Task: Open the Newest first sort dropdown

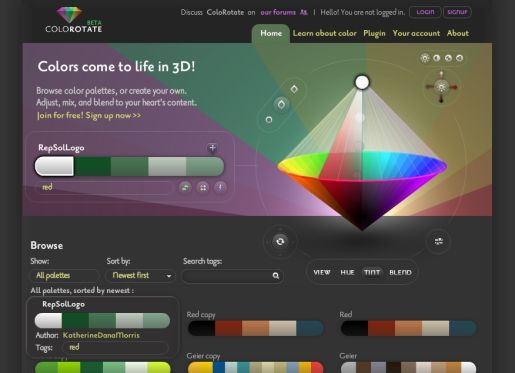Action: [x=140, y=276]
